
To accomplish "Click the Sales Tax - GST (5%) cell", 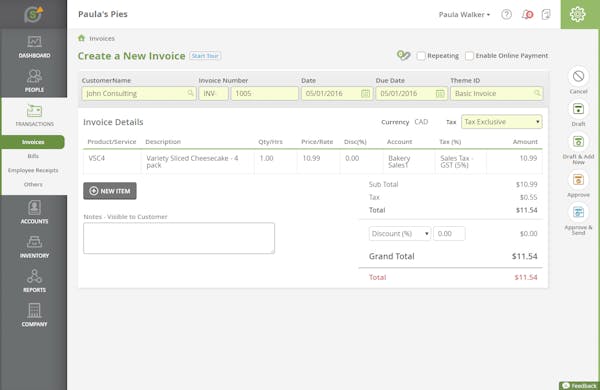I will [461, 162].
